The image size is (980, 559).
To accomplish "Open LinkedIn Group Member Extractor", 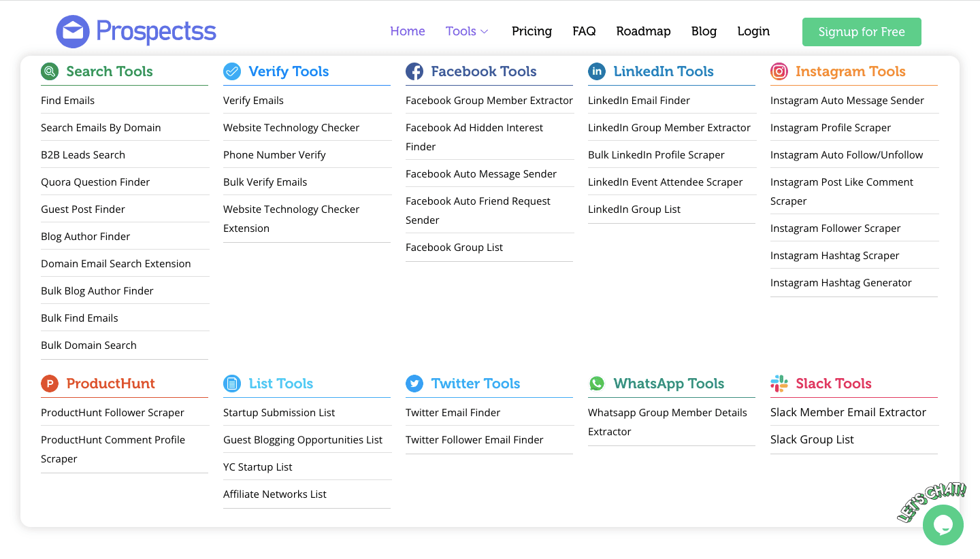I will (669, 128).
